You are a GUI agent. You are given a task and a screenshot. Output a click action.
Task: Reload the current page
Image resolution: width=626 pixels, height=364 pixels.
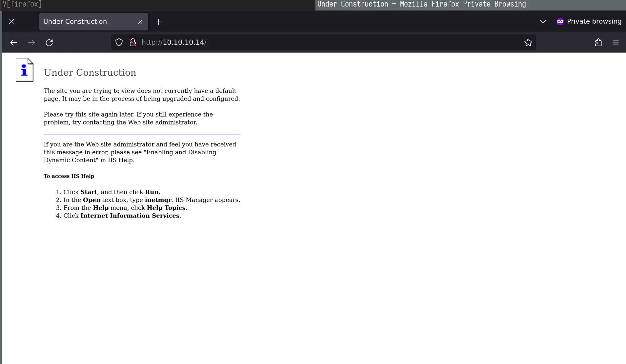[x=49, y=43]
